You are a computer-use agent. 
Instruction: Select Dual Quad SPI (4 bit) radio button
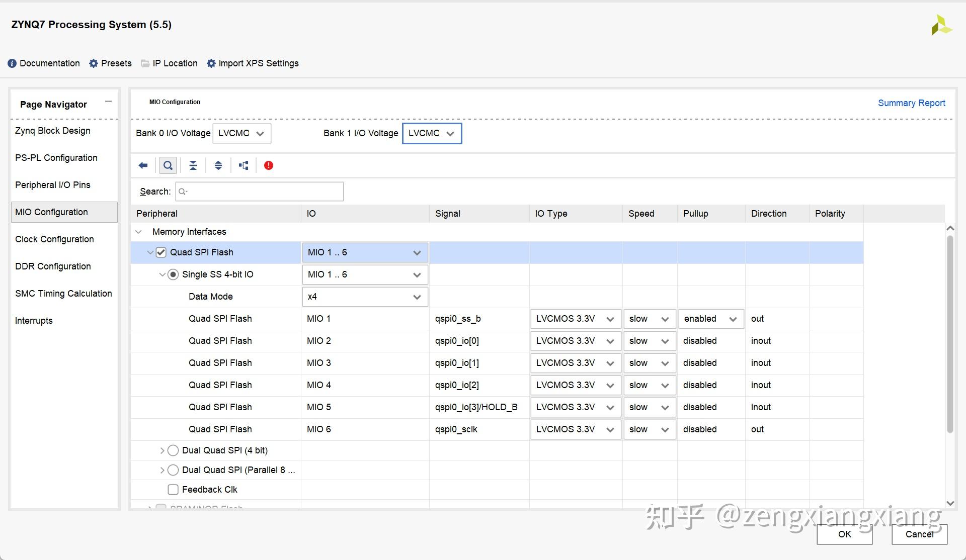(173, 450)
